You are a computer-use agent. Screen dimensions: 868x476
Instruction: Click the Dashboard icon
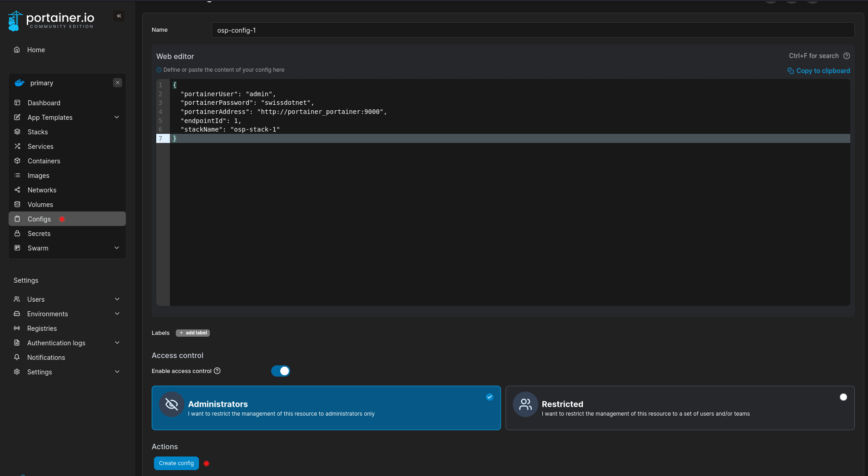tap(17, 103)
